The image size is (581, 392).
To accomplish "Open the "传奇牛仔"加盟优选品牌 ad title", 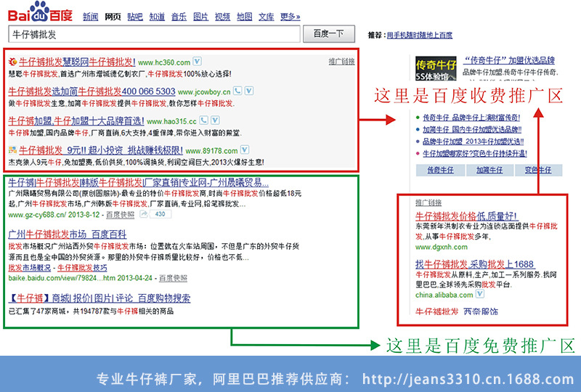I will 509,60.
